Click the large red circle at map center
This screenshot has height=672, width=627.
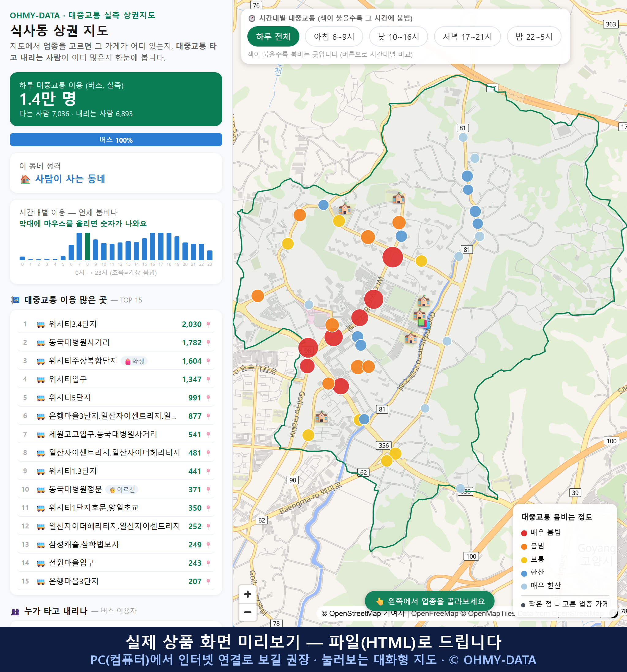[392, 257]
